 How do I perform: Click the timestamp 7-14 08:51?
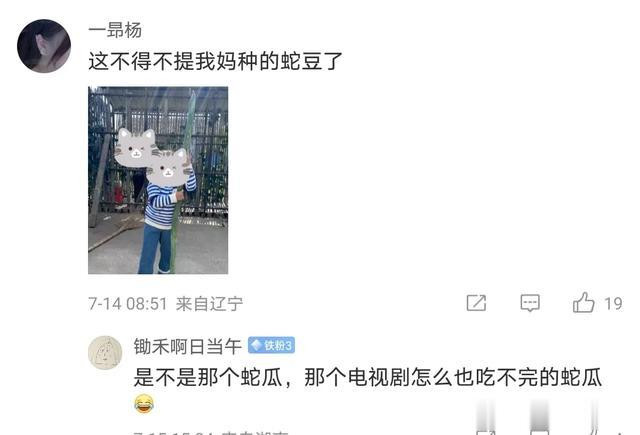pyautogui.click(x=128, y=304)
